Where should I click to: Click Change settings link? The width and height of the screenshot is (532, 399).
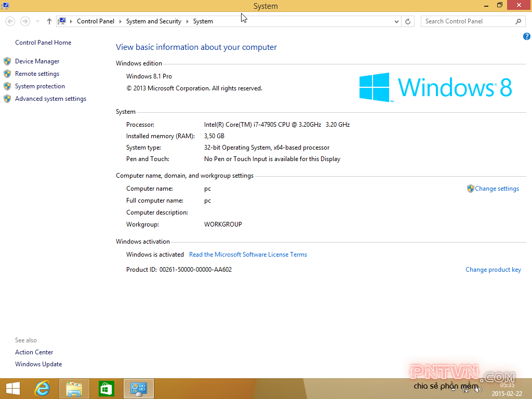pos(497,189)
